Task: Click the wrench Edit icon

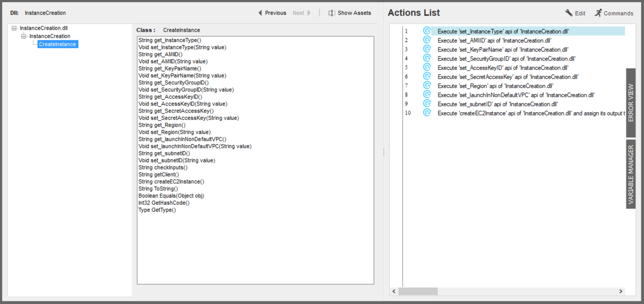Action: [x=569, y=13]
